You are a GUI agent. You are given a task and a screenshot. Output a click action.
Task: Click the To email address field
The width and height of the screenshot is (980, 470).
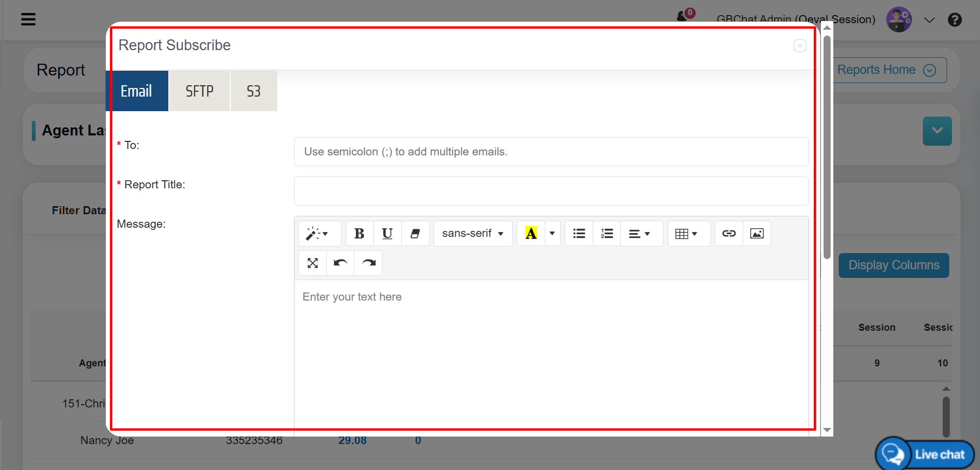pyautogui.click(x=551, y=152)
